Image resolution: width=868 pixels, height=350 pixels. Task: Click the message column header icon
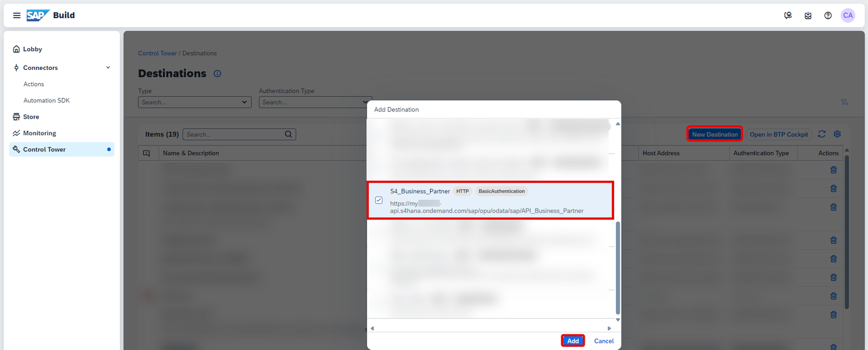click(x=146, y=153)
